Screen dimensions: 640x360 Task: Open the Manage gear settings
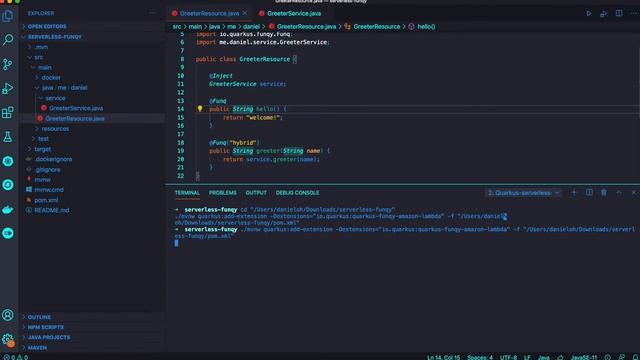coord(8,339)
